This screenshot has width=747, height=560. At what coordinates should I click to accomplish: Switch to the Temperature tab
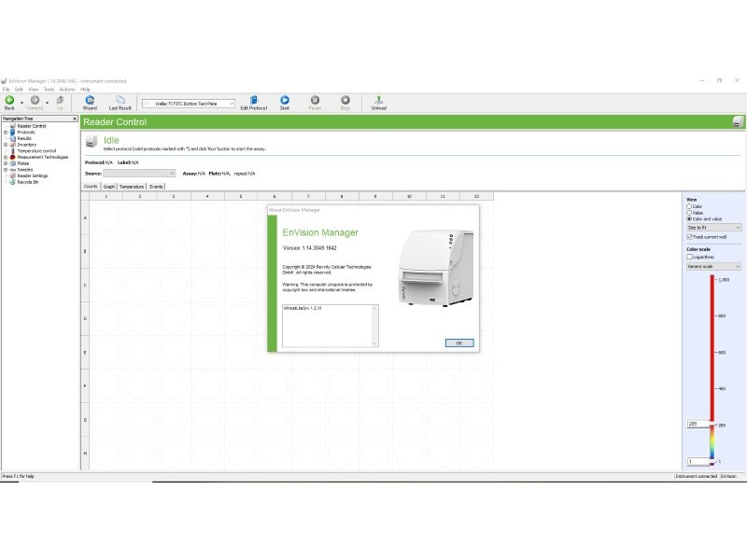point(132,186)
